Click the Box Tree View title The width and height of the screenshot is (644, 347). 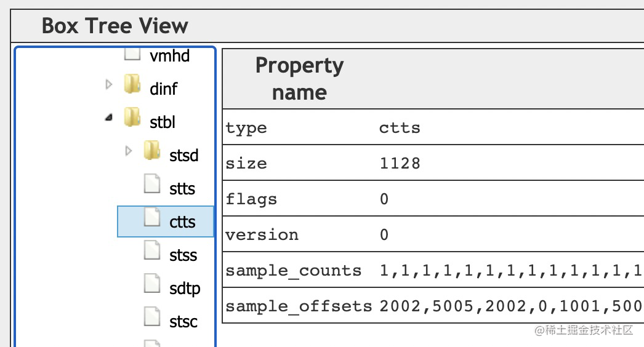pos(115,26)
